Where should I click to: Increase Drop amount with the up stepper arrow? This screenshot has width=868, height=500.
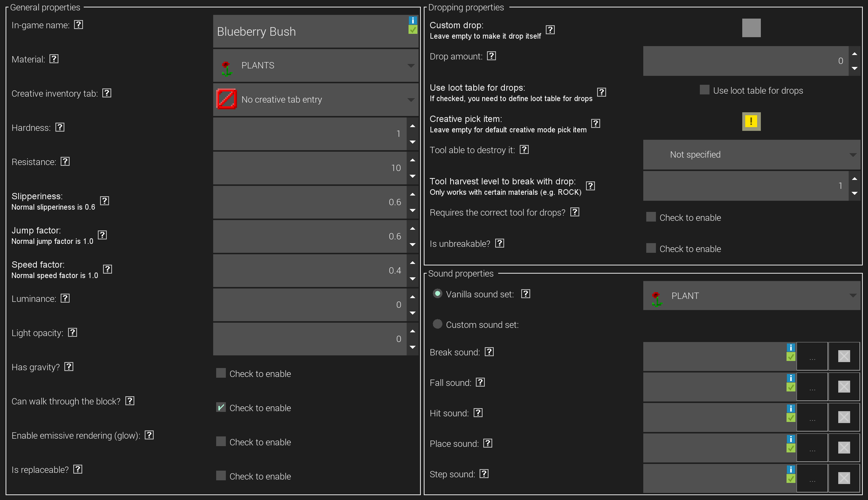click(854, 54)
